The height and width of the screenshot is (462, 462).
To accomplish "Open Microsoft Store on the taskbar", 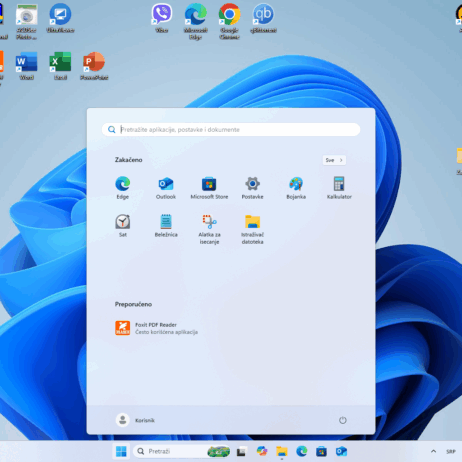I will click(x=321, y=451).
